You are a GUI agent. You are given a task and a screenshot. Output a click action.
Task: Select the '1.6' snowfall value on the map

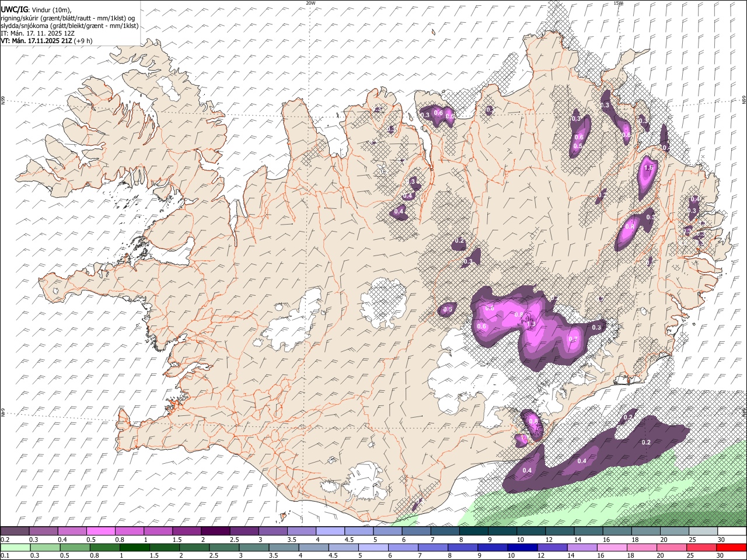[x=648, y=167]
